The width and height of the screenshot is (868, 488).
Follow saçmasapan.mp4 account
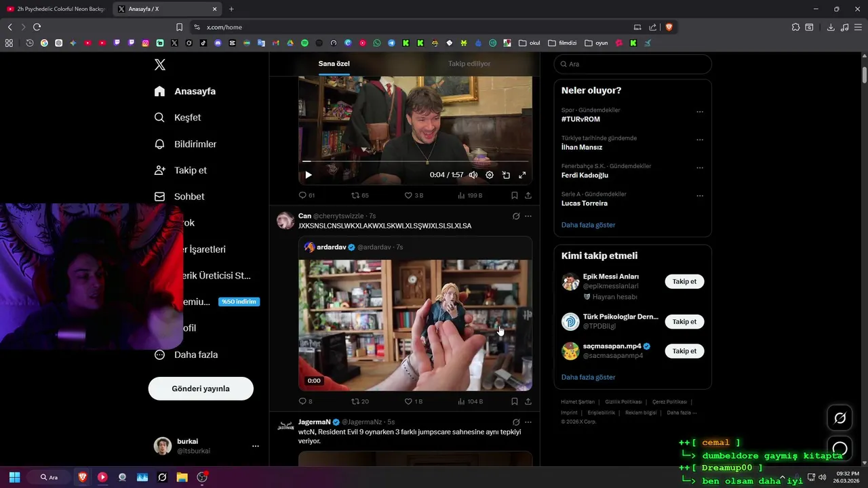684,351
